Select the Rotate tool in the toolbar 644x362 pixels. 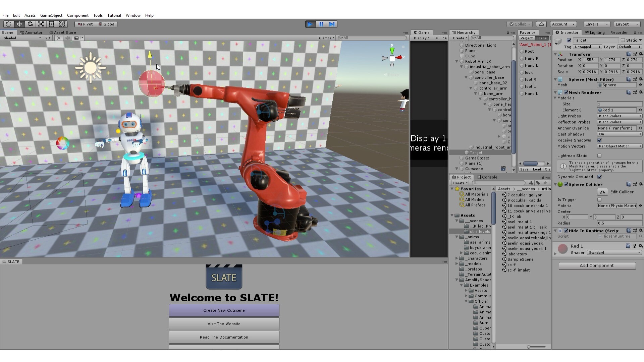pos(30,24)
